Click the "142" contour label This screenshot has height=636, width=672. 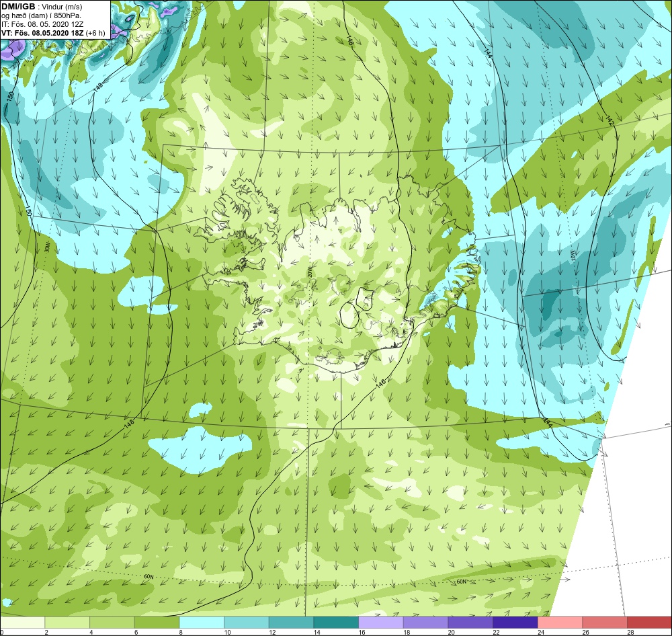[610, 120]
